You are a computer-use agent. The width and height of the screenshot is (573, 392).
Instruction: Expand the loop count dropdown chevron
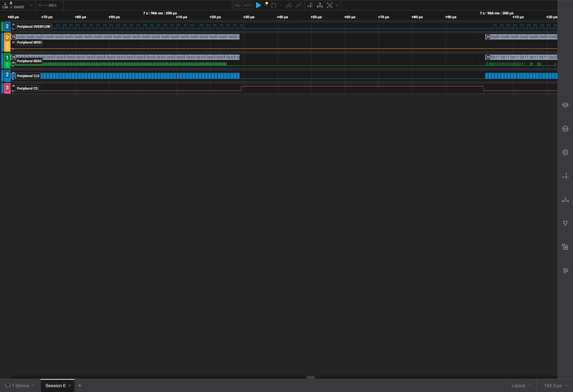click(x=281, y=5)
